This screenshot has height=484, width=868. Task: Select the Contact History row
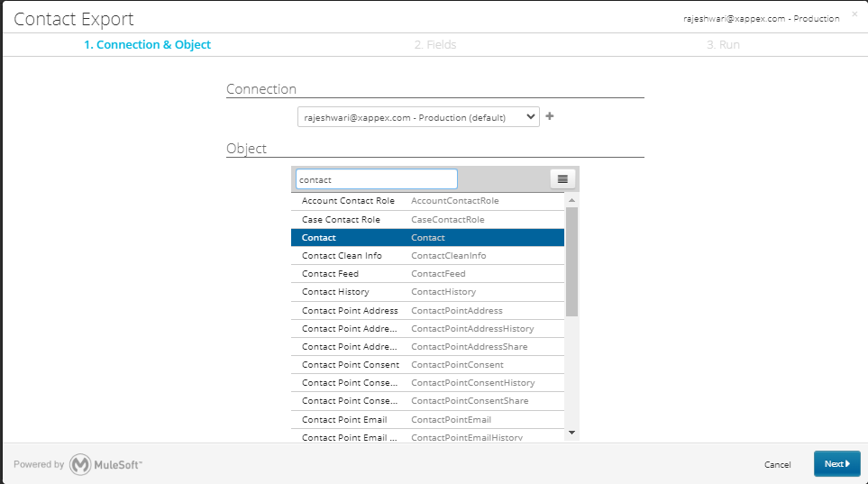click(x=427, y=292)
